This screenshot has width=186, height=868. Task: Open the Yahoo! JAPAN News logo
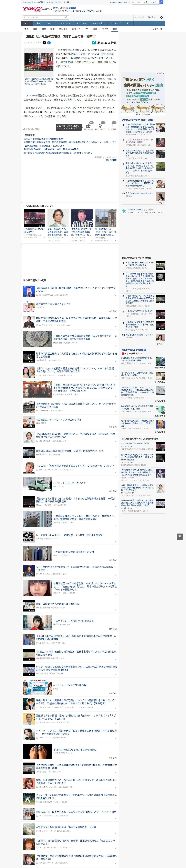point(37,9)
